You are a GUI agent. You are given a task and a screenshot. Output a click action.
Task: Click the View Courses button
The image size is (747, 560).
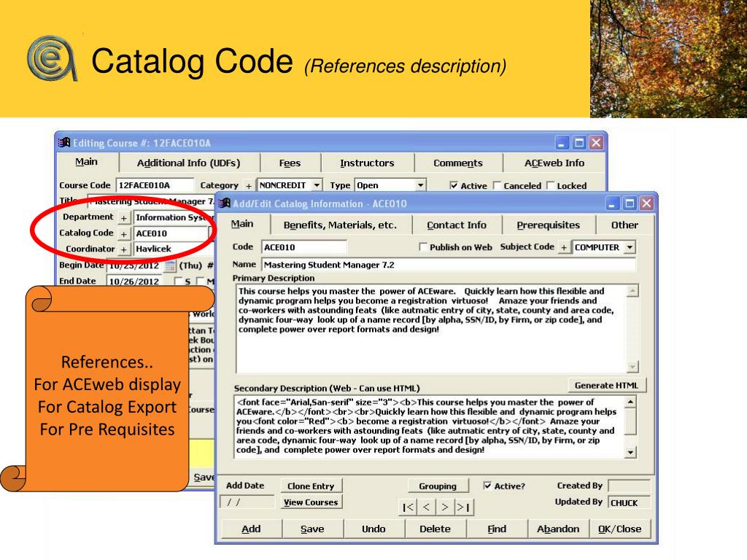pyautogui.click(x=311, y=502)
